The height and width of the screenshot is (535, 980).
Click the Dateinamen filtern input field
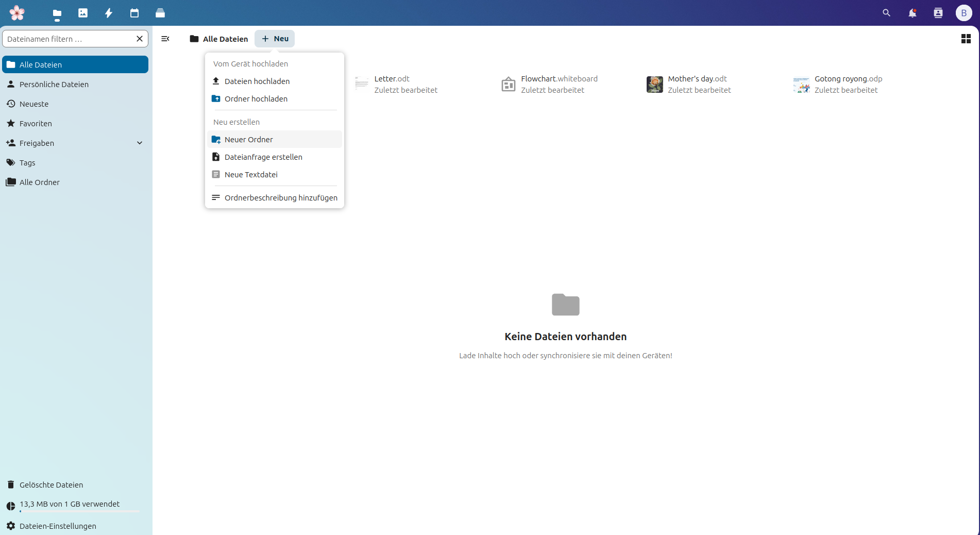coord(69,39)
